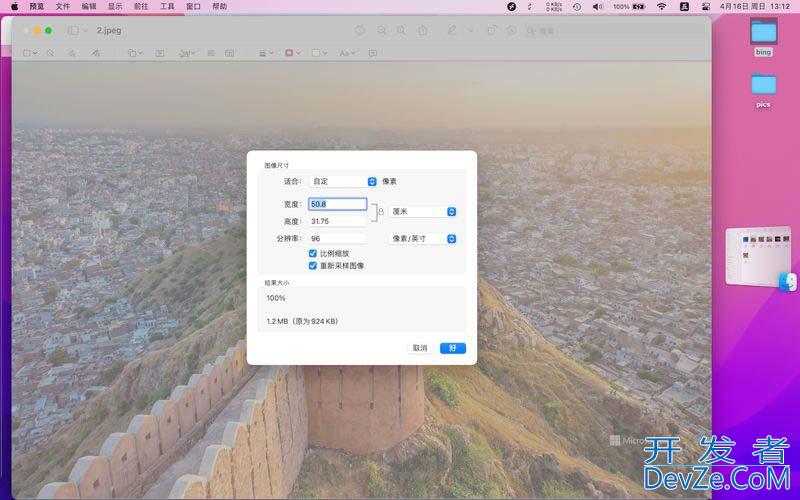Image resolution: width=800 pixels, height=500 pixels.
Task: Click the Share icon in Preview toolbar
Action: [x=423, y=31]
